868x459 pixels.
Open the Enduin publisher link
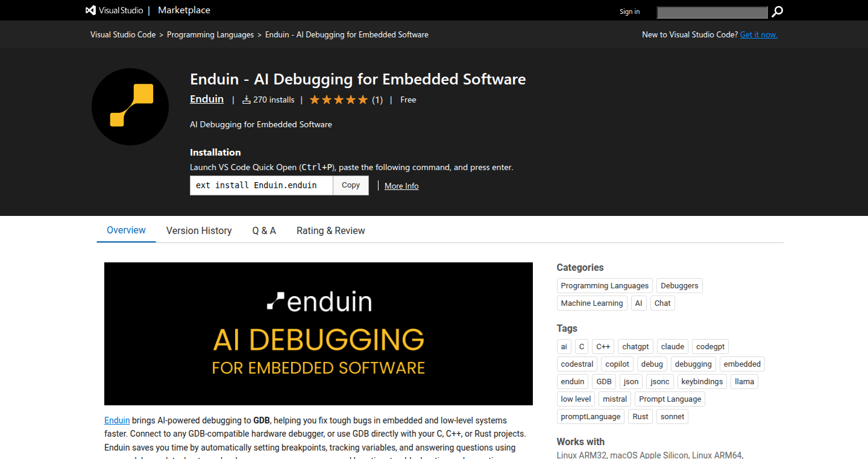pos(207,100)
